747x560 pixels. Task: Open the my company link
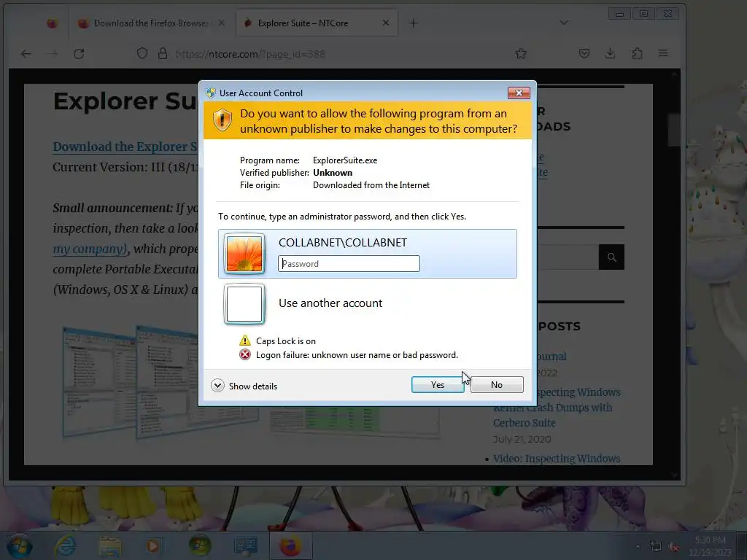tap(90, 249)
